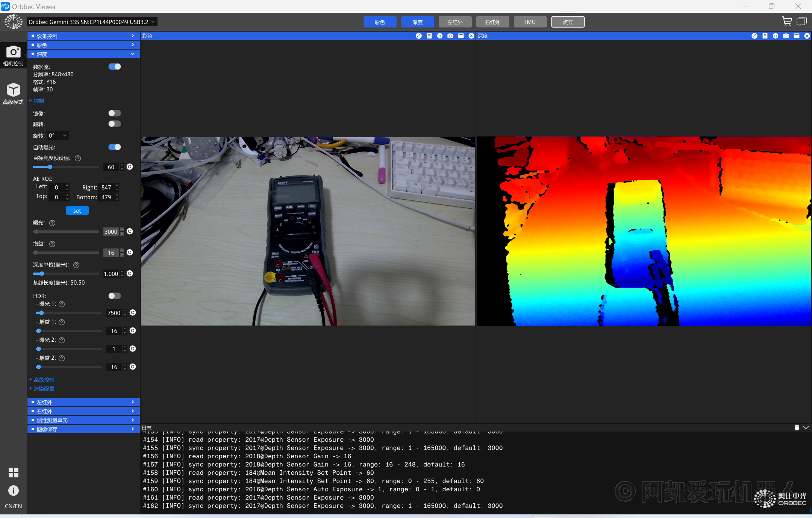Viewport: 812px width, 518px height.
Task: Reset 目标亮度预设值 to its default
Action: pyautogui.click(x=130, y=167)
